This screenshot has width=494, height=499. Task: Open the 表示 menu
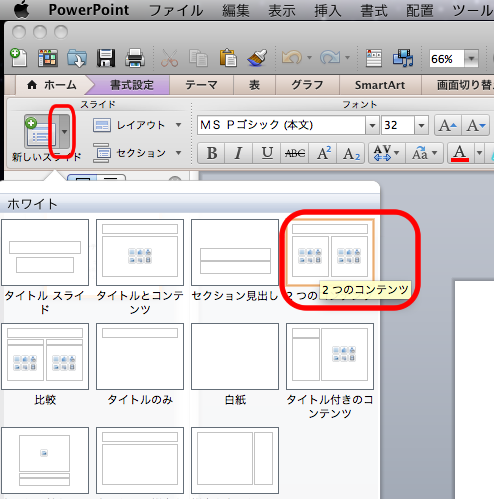pos(282,10)
